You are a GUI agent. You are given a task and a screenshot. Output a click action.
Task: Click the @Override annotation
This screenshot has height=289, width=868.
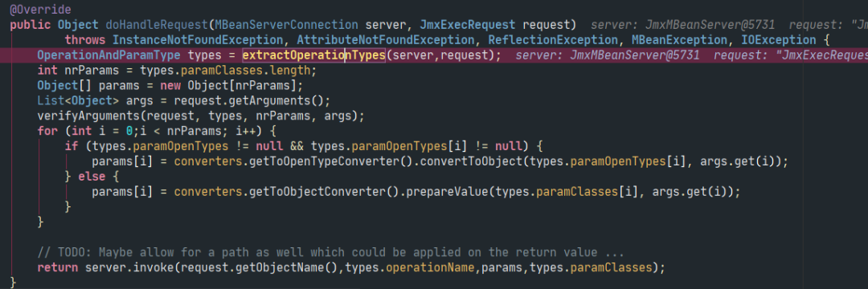click(40, 10)
